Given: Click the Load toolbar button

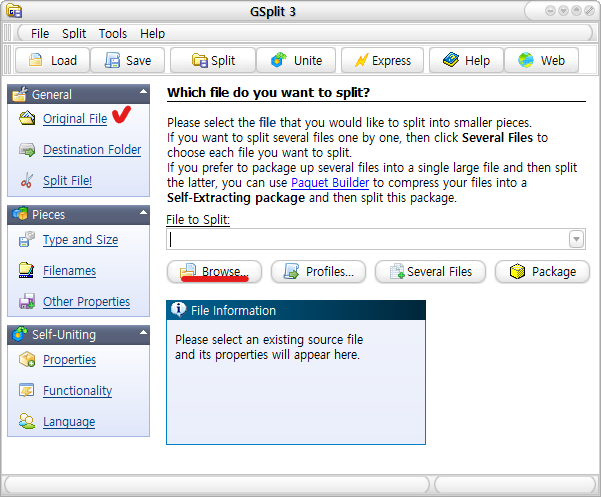Looking at the screenshot, I should [53, 61].
